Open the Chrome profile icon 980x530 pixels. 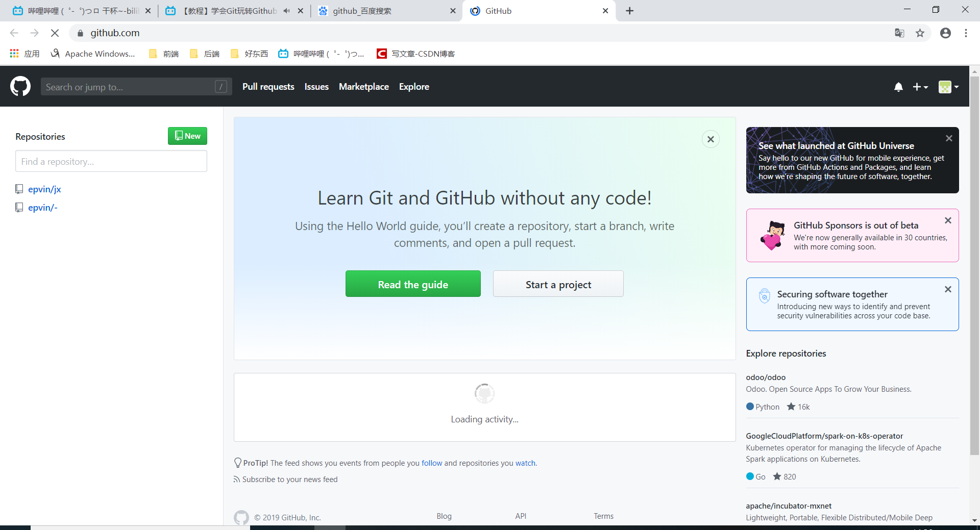[945, 33]
